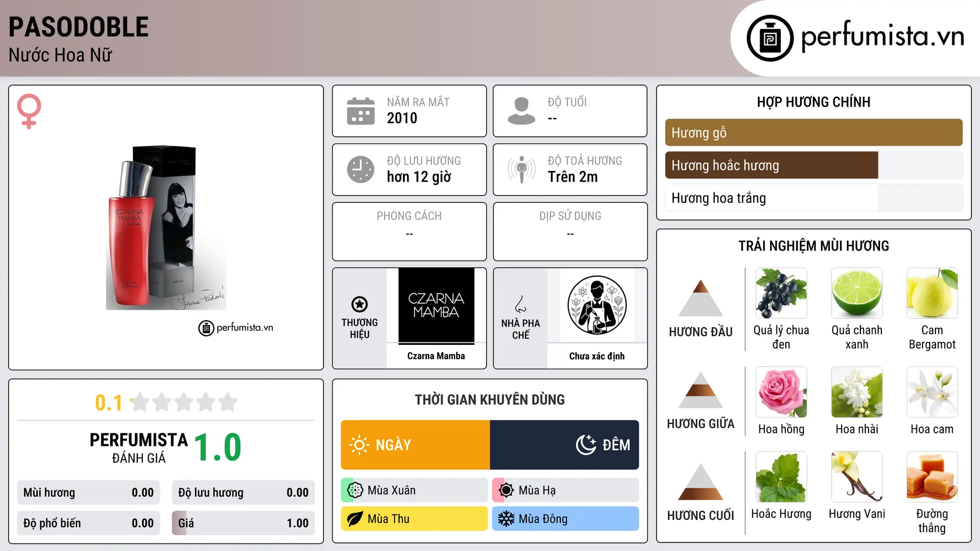Image resolution: width=980 pixels, height=551 pixels.
Task: Click the Czarna Mamba brand logo
Action: click(436, 306)
